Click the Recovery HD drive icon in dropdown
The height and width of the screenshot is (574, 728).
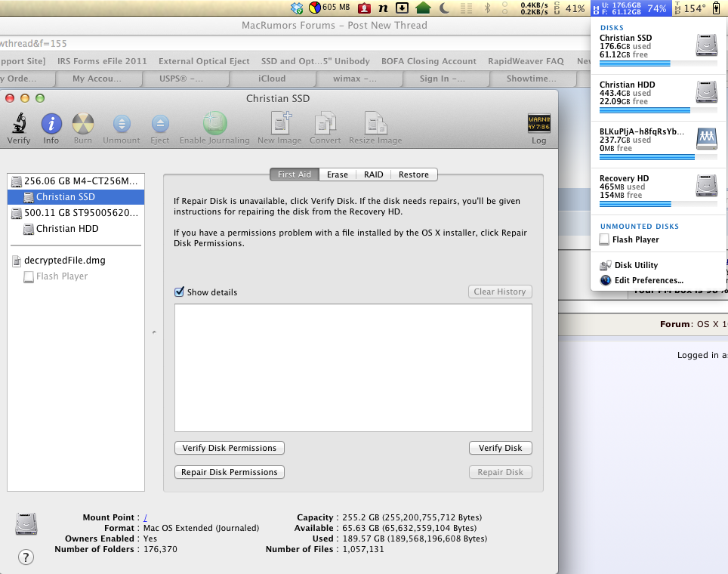tap(707, 186)
